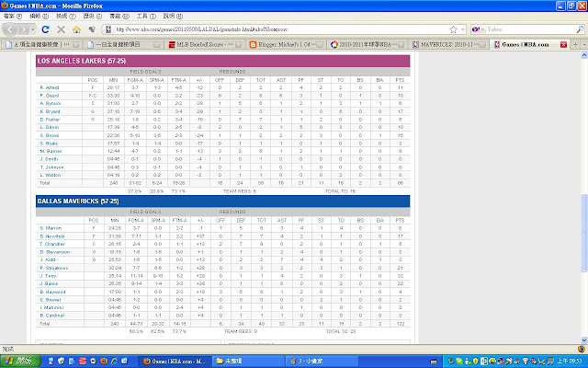Screen dimensions: 588x368
Task: Click the Firefox back navigation button
Action: point(10,29)
